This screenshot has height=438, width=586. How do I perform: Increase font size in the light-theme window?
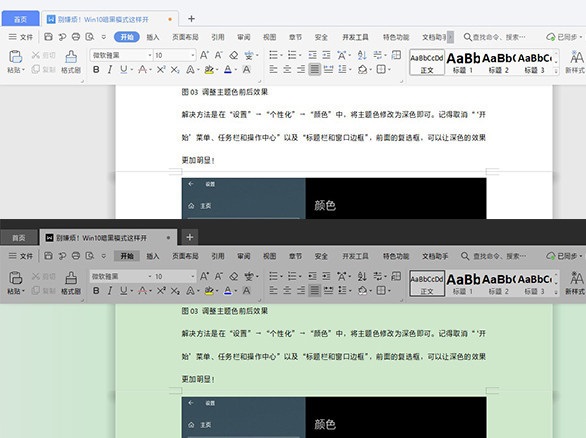click(x=204, y=55)
